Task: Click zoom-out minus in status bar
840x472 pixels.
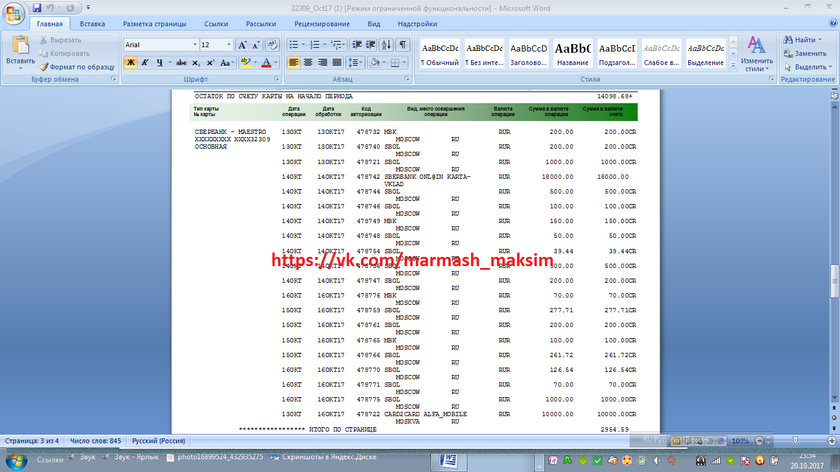Action: coord(759,440)
